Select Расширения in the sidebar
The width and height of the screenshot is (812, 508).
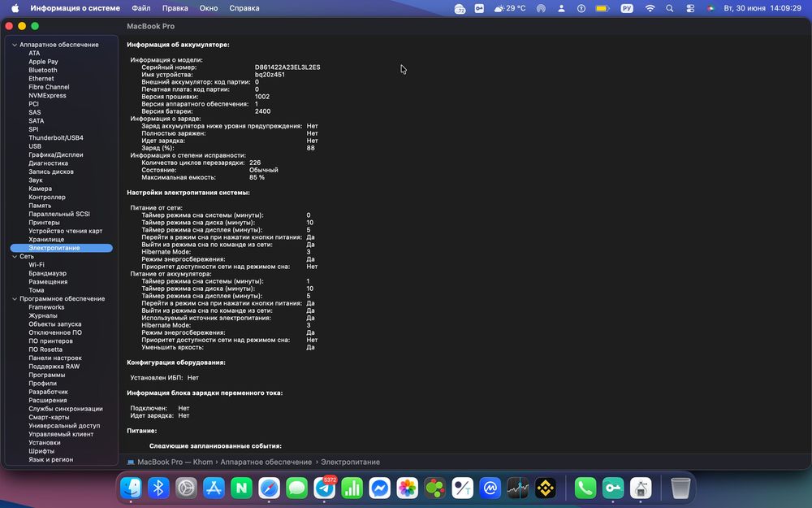48,400
